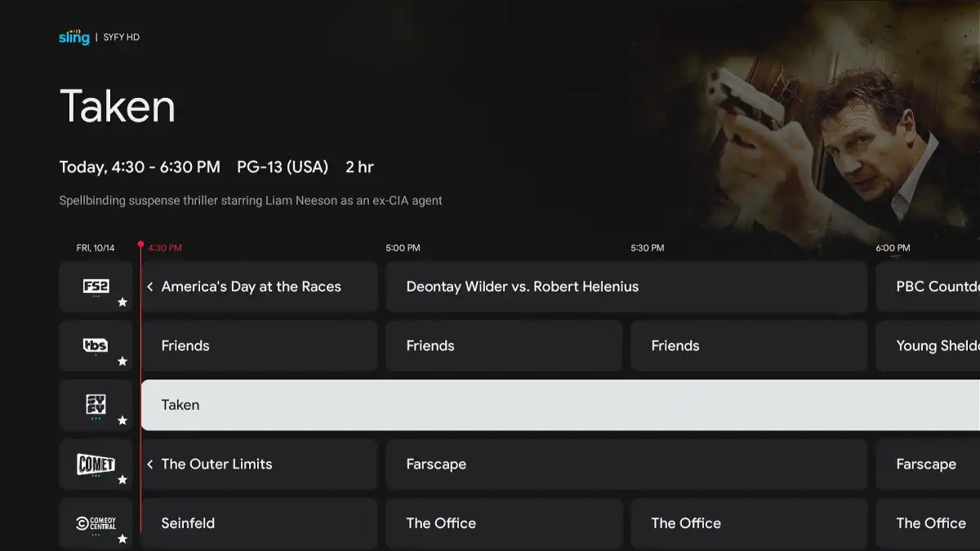Select The Office at 6:00 PM
The height and width of the screenshot is (551, 980).
928,523
